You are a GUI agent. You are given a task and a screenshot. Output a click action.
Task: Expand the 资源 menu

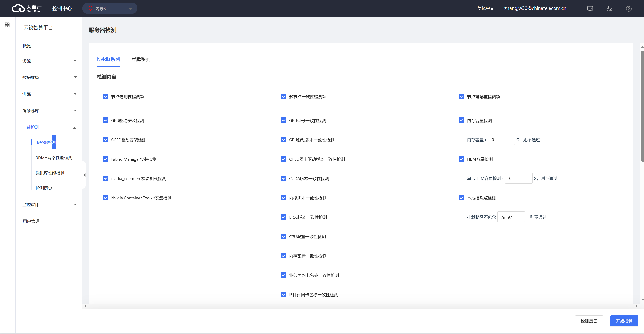point(50,61)
